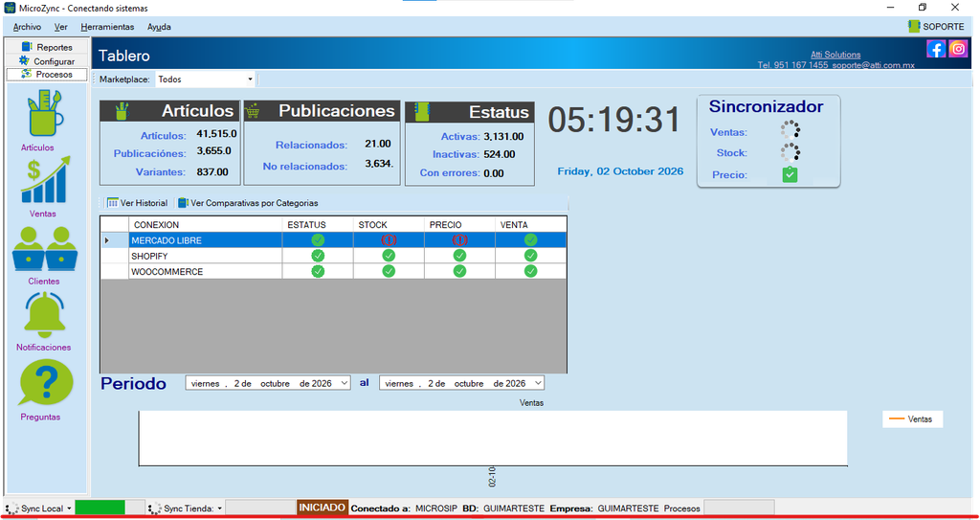Click the SOPORTE icon in menu bar
980x520 pixels.
click(914, 26)
